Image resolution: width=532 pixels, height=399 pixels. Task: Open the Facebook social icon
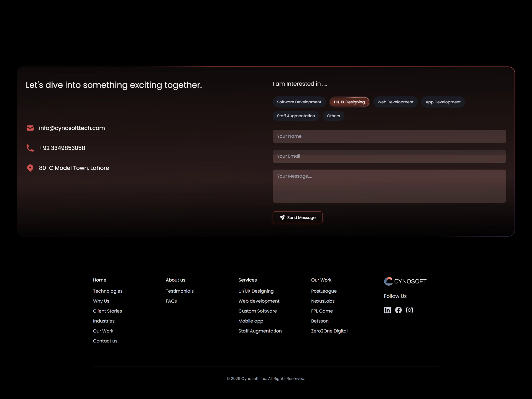pos(398,310)
